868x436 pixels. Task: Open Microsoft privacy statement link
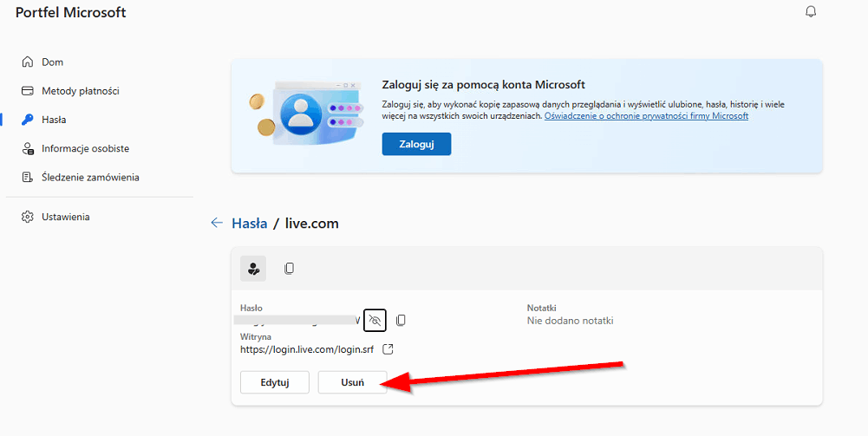[646, 116]
